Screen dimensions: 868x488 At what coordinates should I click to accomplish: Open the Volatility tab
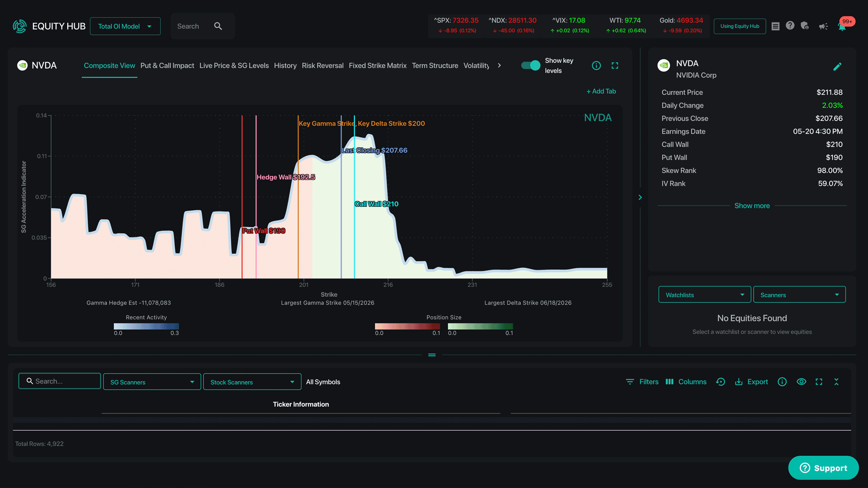(476, 66)
